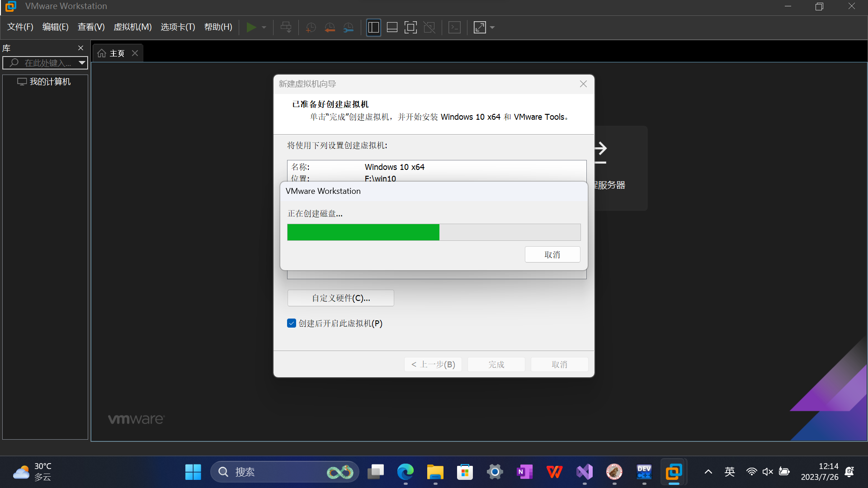The width and height of the screenshot is (868, 488).
Task: Open the snapshot manager icon
Action: tap(349, 28)
